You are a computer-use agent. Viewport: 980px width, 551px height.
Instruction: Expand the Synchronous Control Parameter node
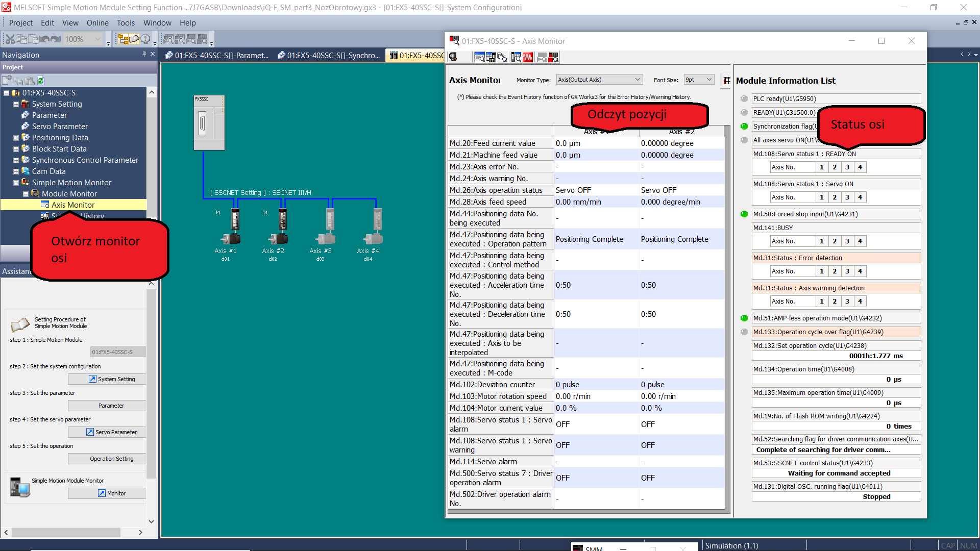pos(16,160)
